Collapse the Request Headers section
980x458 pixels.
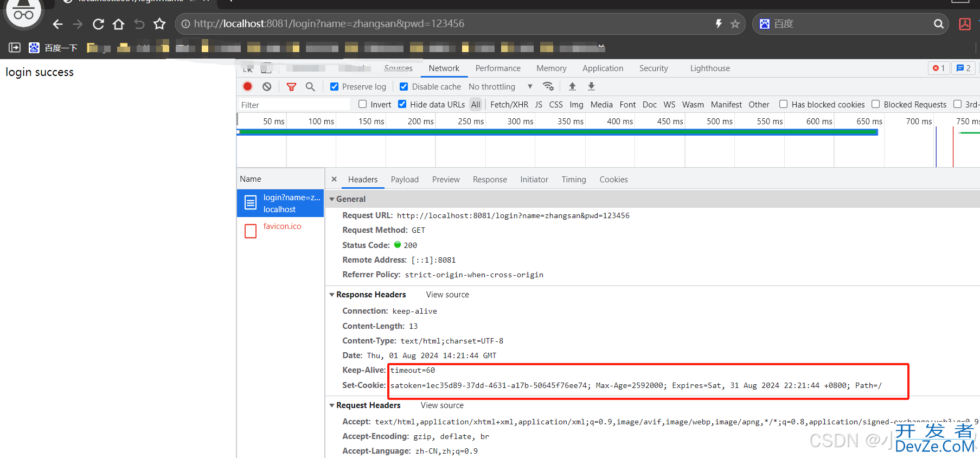pyautogui.click(x=332, y=405)
